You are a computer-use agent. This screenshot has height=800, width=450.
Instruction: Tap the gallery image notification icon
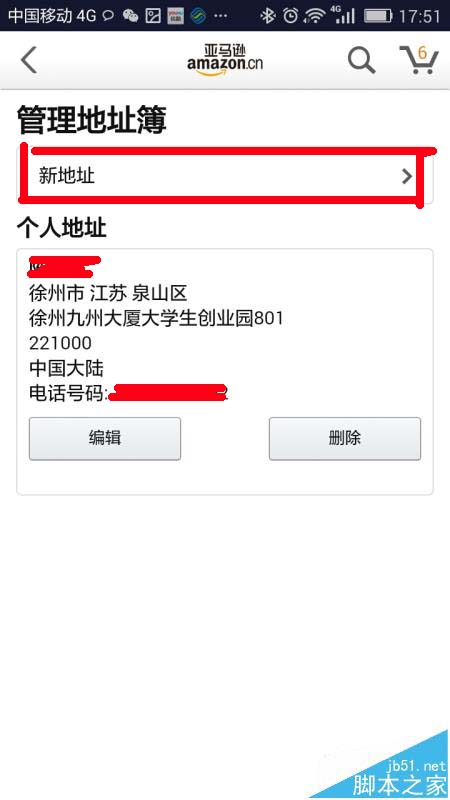click(153, 16)
